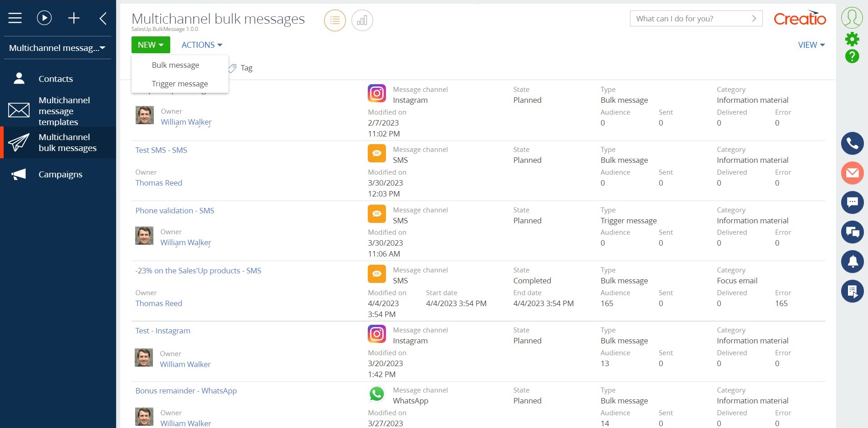Image resolution: width=868 pixels, height=428 pixels.
Task: Click the quick add plus icon
Action: click(x=74, y=18)
